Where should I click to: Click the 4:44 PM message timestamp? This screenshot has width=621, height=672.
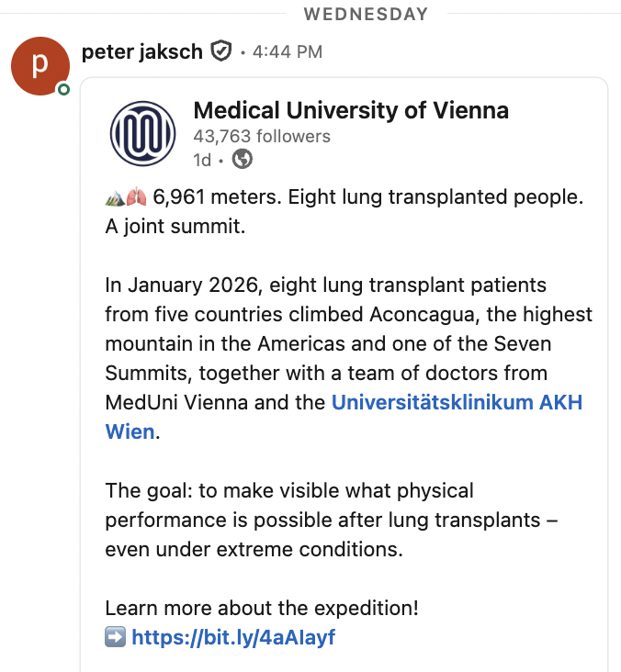[287, 52]
